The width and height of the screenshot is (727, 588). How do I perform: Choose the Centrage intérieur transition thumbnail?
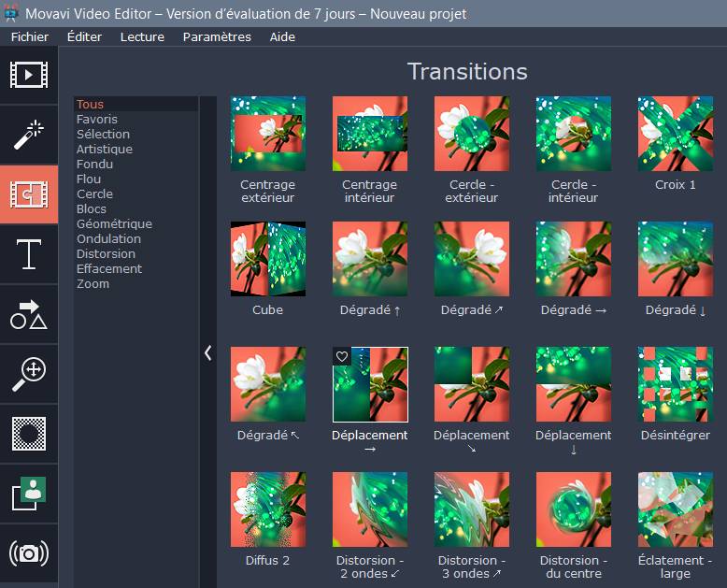tap(370, 134)
